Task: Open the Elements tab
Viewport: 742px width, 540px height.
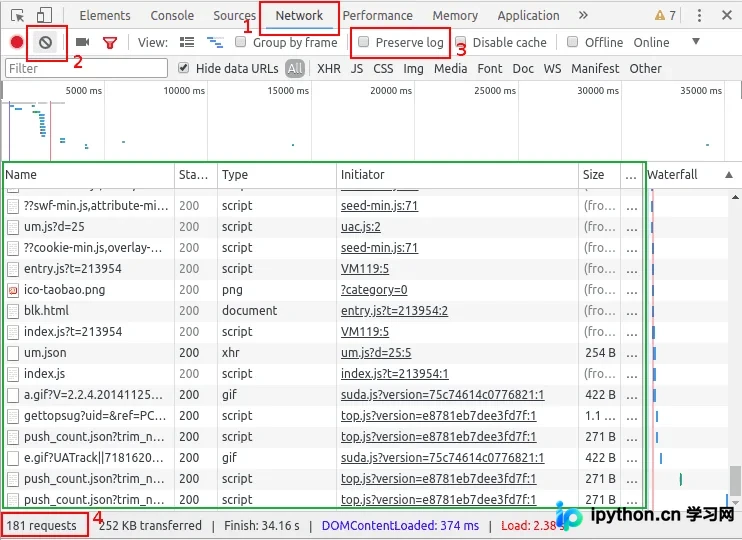Action: pyautogui.click(x=105, y=16)
